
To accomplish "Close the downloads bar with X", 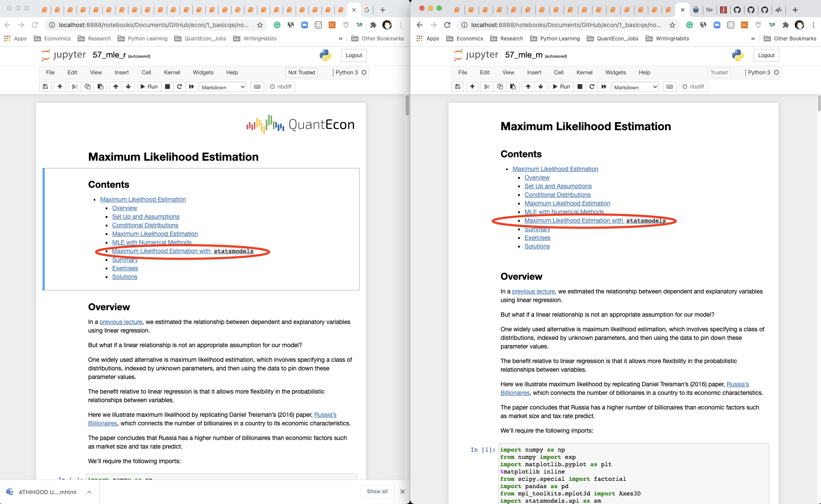I will 403,492.
